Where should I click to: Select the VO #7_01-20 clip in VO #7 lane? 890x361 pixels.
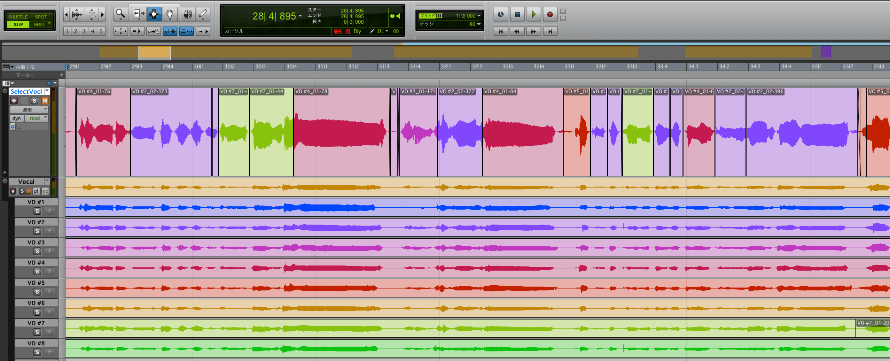tap(872, 328)
